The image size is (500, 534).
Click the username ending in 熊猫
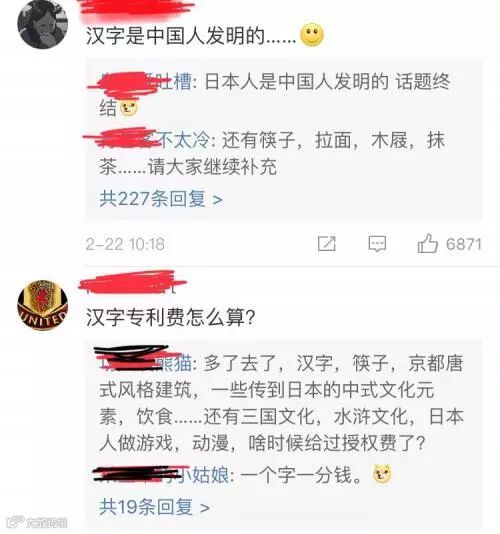point(145,362)
